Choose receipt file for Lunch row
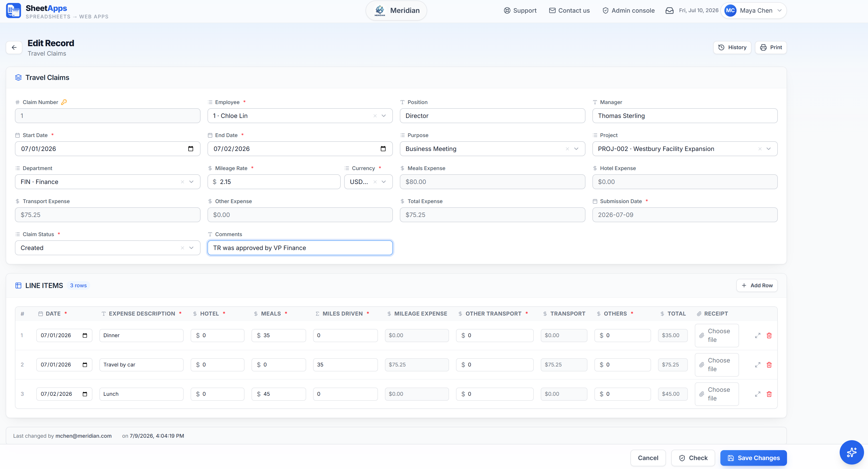 pyautogui.click(x=716, y=394)
